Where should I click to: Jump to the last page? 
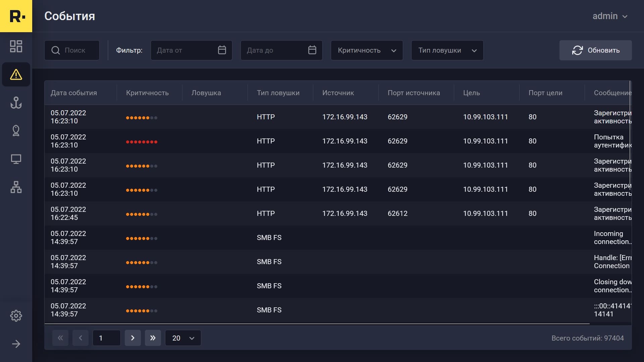[x=153, y=338]
